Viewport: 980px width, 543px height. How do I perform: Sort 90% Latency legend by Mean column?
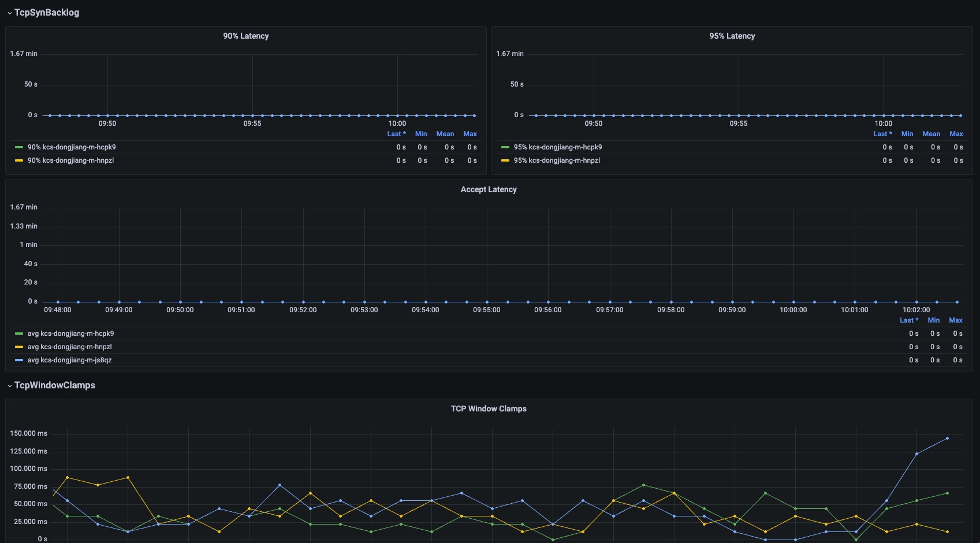click(x=445, y=134)
